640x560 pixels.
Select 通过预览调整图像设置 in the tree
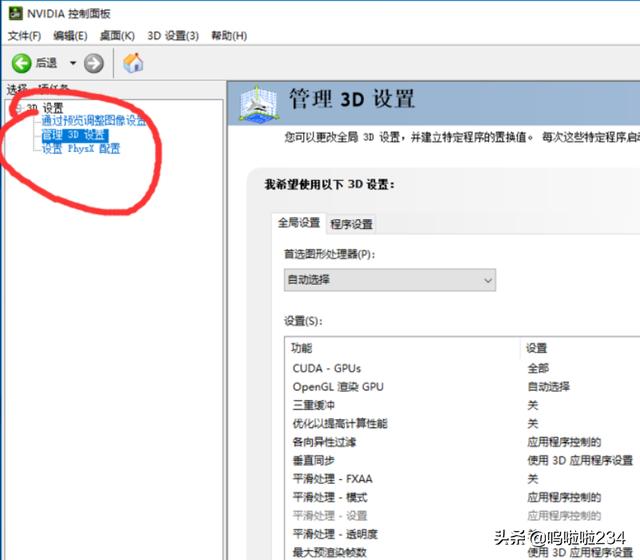coord(93,120)
